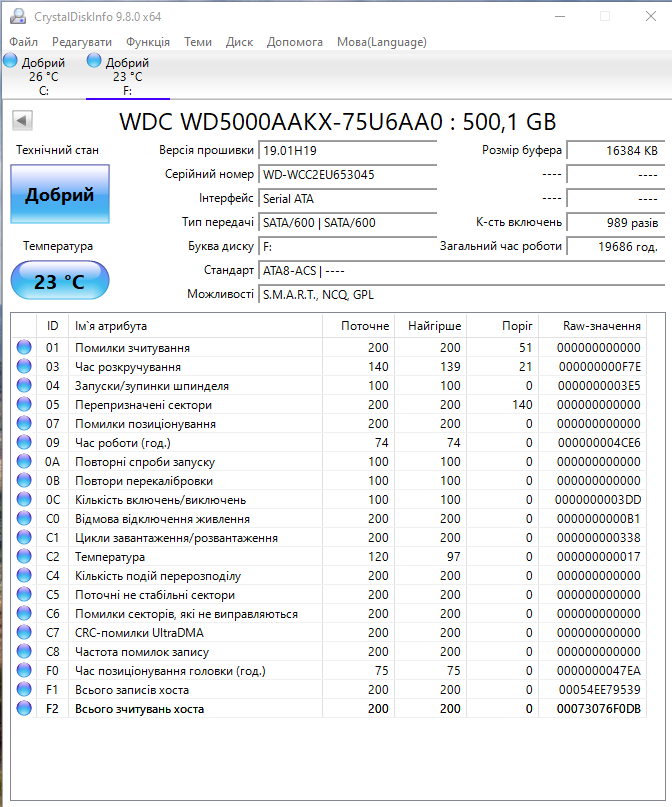This screenshot has width=672, height=807.
Task: Click current value 140 in Час розкручування row
Action: [378, 366]
